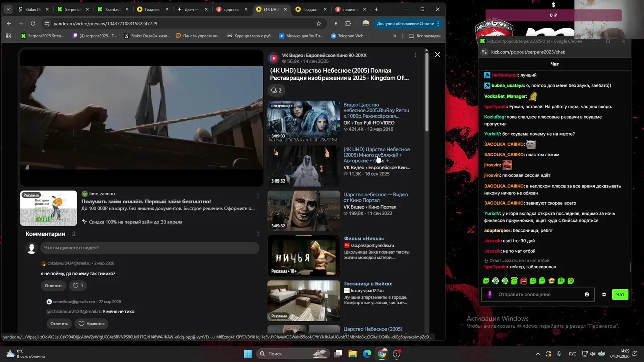Open the 'Много дубляжей' 4K UHD video link

(x=376, y=155)
